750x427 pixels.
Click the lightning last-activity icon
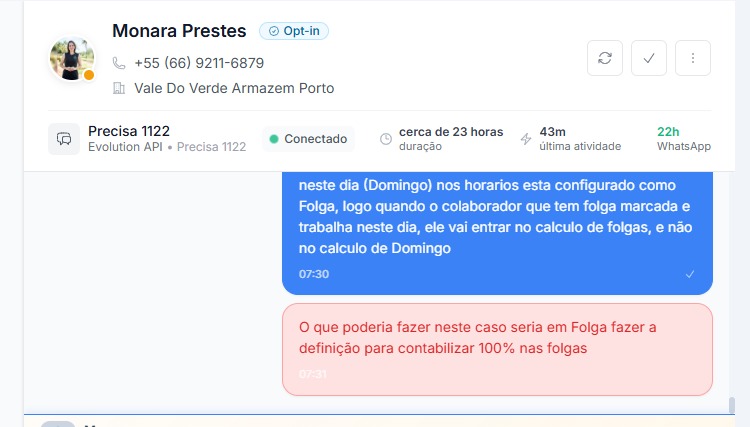point(526,139)
